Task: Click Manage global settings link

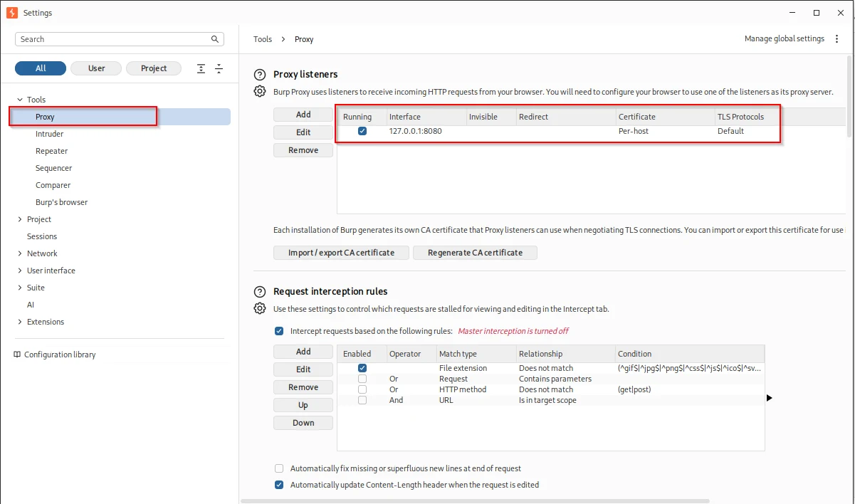Action: tap(785, 39)
